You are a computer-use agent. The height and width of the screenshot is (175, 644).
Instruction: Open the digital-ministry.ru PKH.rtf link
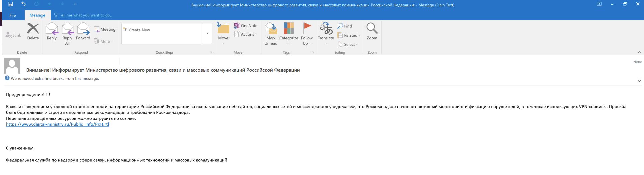(x=58, y=124)
